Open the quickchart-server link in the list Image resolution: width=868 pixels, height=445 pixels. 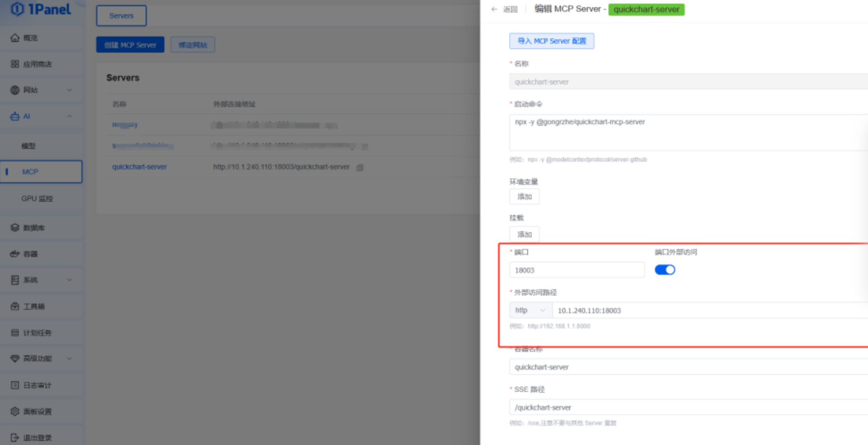click(139, 167)
